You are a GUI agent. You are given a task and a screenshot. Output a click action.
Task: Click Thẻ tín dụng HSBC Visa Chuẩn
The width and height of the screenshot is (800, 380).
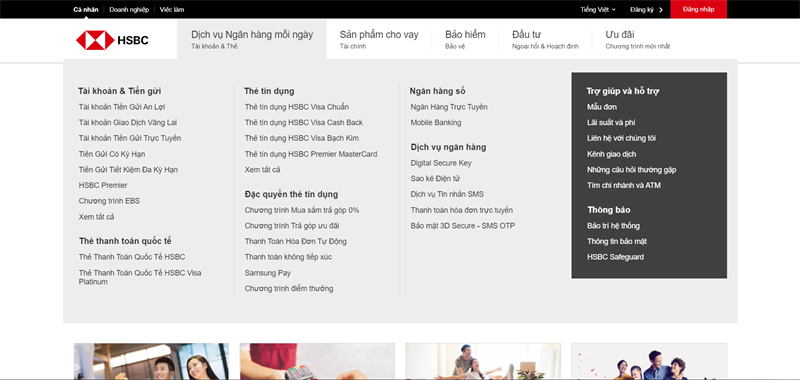pyautogui.click(x=297, y=107)
